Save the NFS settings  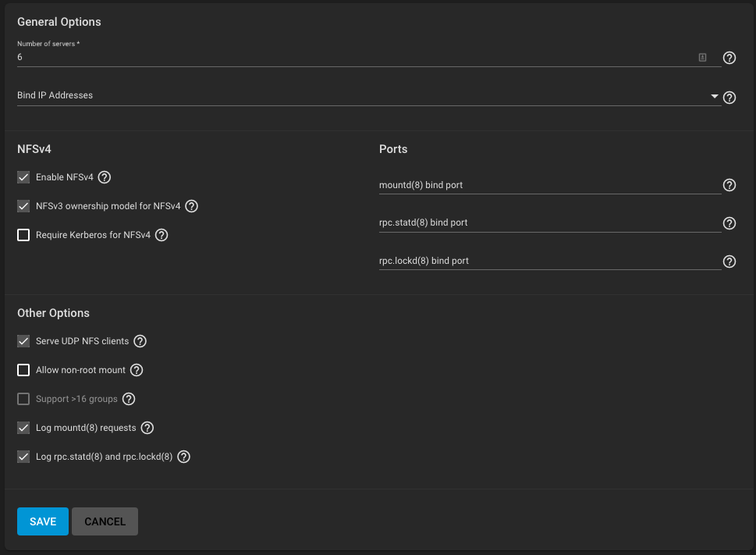pos(43,521)
